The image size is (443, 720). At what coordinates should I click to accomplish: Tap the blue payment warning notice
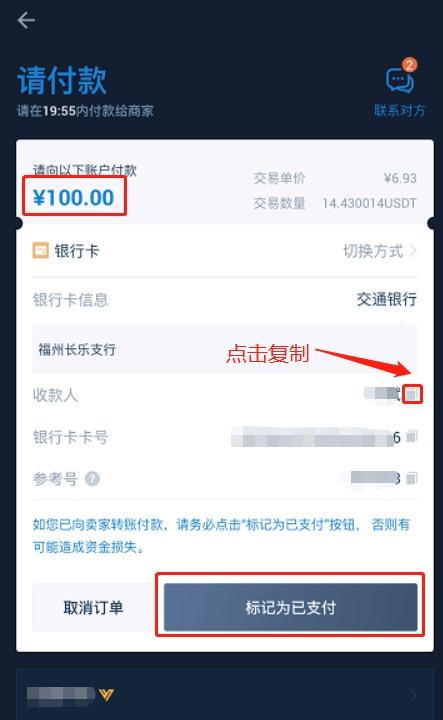point(221,535)
